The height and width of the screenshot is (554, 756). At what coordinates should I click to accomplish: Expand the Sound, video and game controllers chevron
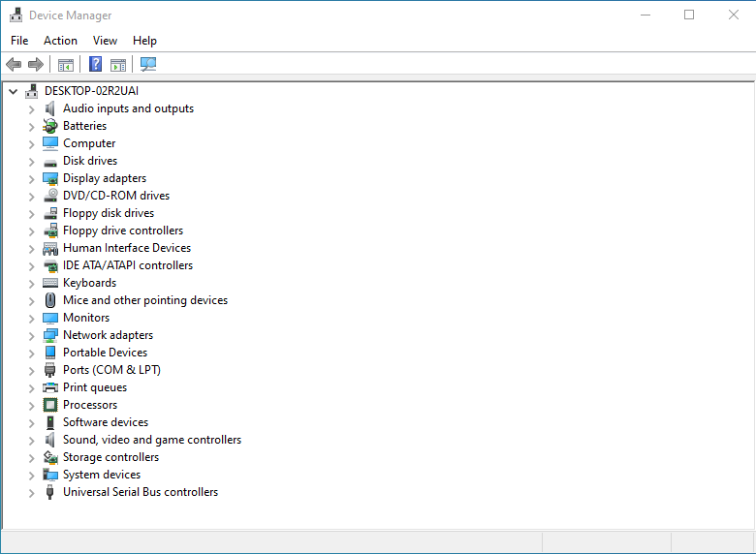(x=31, y=441)
